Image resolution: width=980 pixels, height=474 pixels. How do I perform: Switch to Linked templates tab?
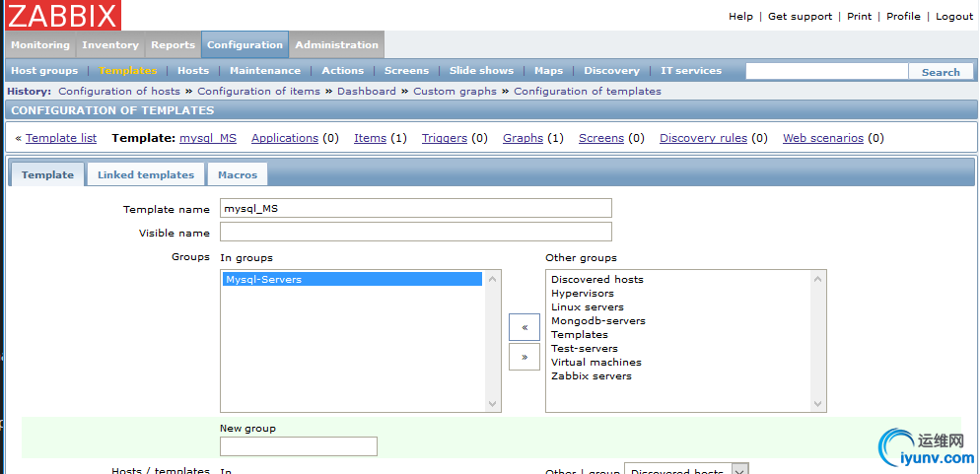click(146, 174)
